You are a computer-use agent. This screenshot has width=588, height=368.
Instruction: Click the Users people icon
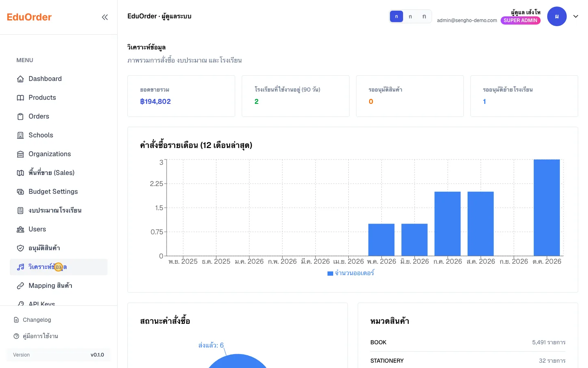pyautogui.click(x=20, y=229)
